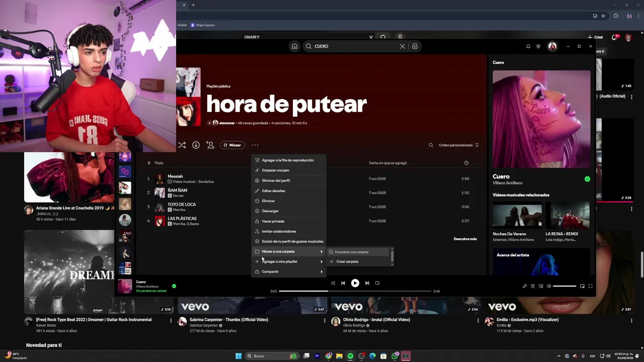
Task: Open the playlist three-dots menu
Action: click(255, 145)
